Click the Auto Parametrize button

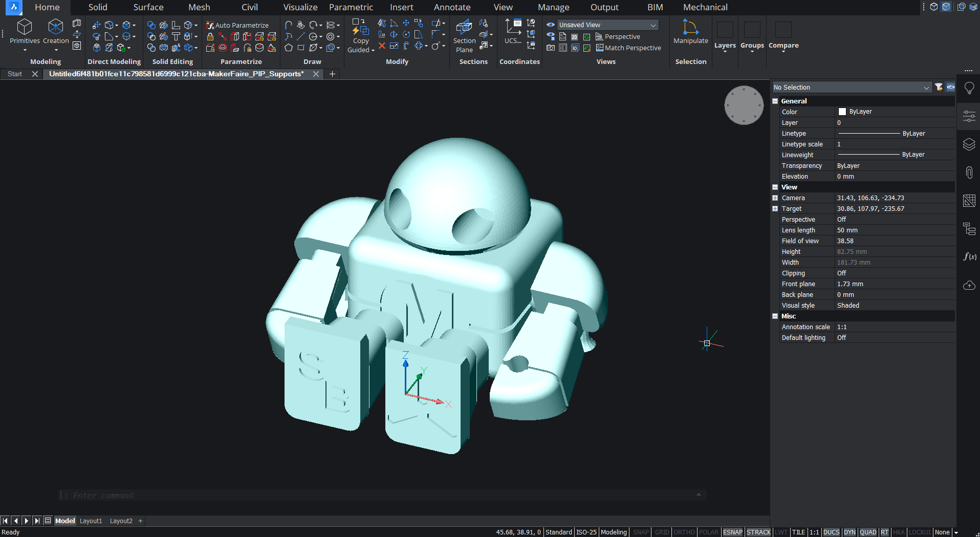pos(237,25)
